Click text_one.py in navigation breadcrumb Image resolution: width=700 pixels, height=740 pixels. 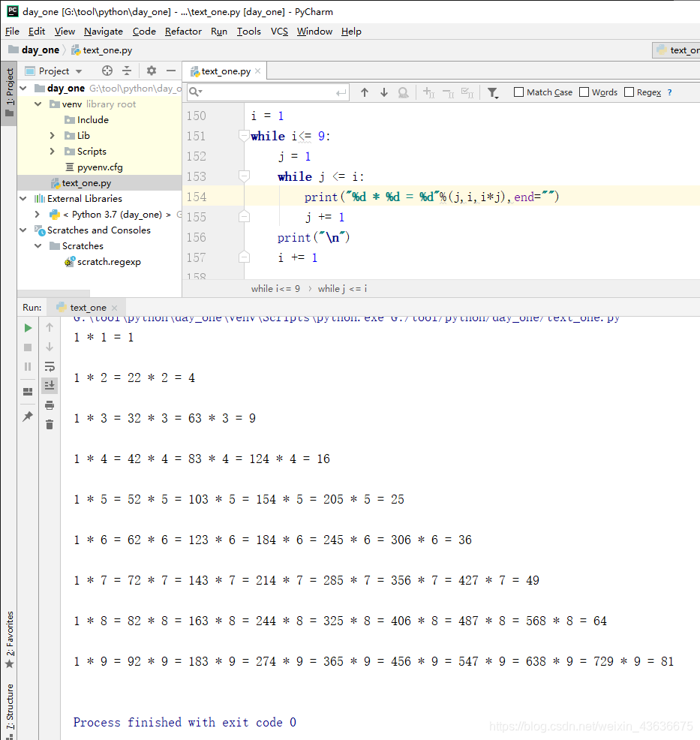101,50
